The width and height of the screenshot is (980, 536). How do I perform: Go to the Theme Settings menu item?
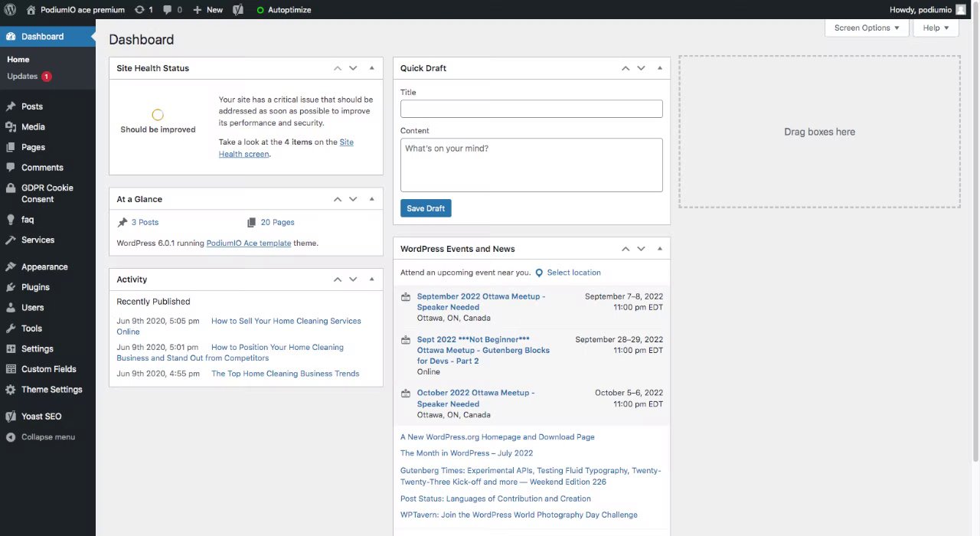51,390
